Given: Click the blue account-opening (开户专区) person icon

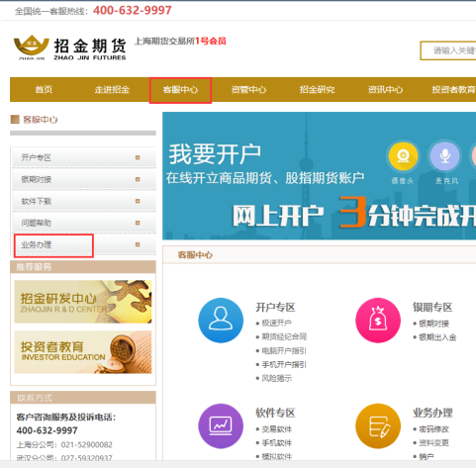Looking at the screenshot, I should (221, 321).
